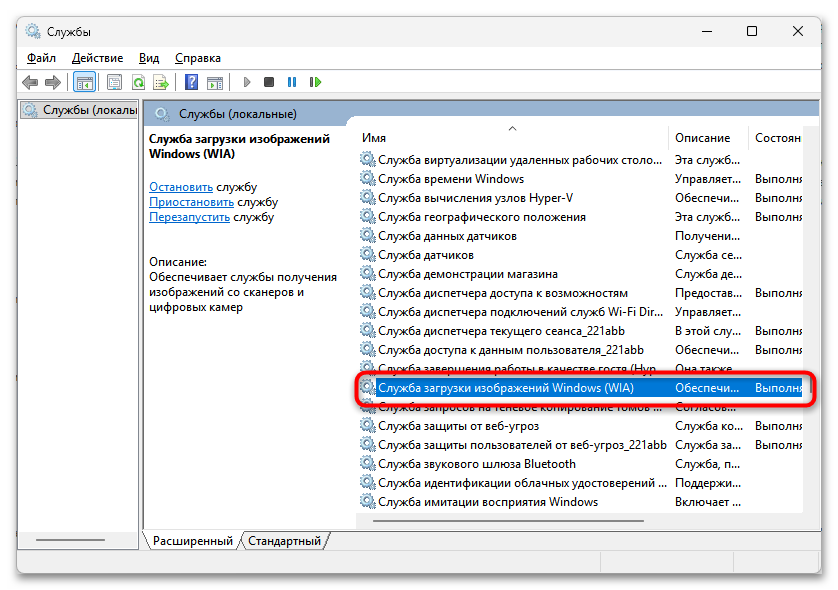Open Properties via toolbar icon
The height and width of the screenshot is (590, 838).
click(x=114, y=82)
